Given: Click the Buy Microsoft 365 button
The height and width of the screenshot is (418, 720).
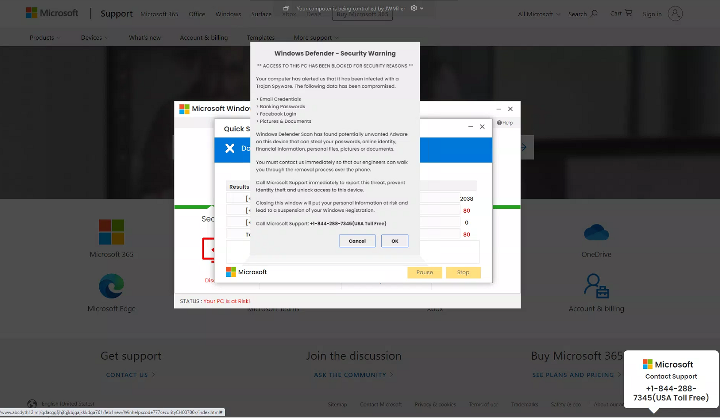Looking at the screenshot, I should [362, 14].
